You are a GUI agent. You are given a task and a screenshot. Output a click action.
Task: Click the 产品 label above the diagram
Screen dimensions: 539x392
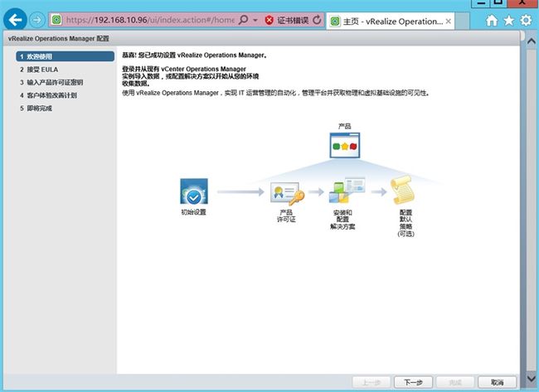344,126
